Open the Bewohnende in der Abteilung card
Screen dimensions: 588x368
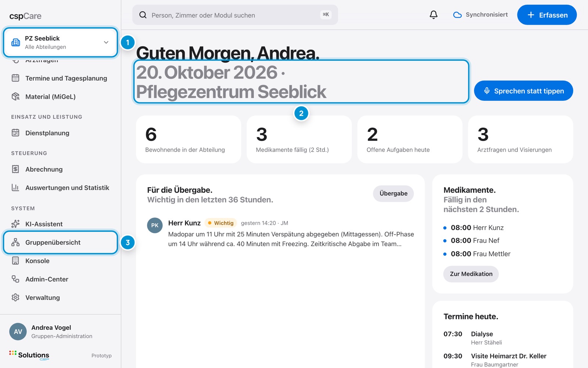(x=189, y=139)
